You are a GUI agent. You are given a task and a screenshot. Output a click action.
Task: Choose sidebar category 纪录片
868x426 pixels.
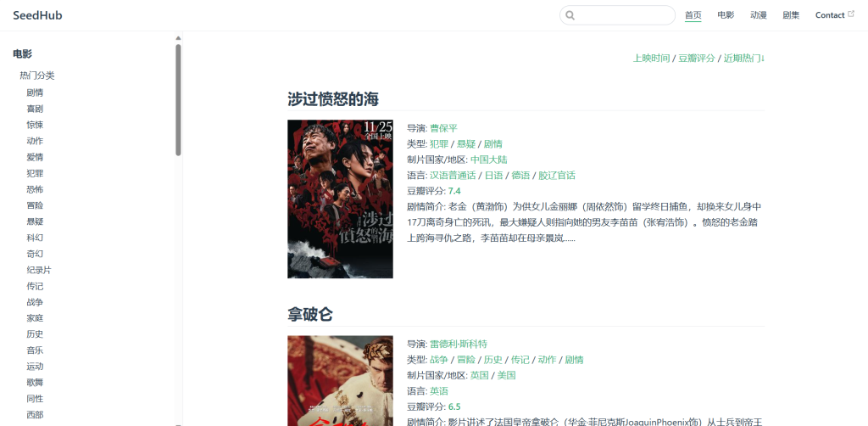coord(39,270)
